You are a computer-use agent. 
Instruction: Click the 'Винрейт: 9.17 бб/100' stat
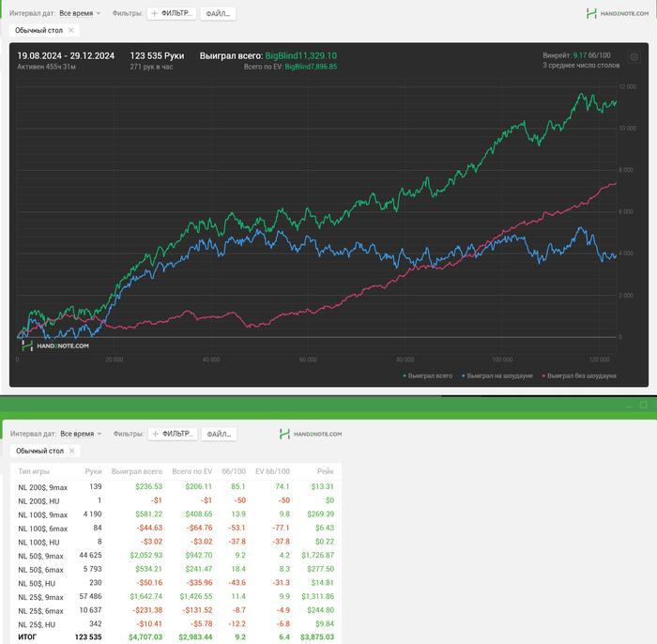(x=576, y=55)
